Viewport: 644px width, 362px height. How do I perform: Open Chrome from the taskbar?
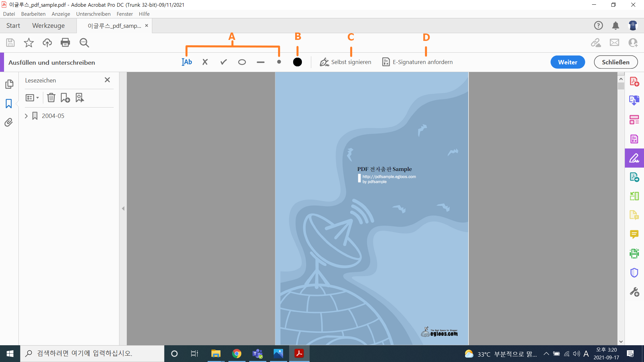(x=236, y=354)
